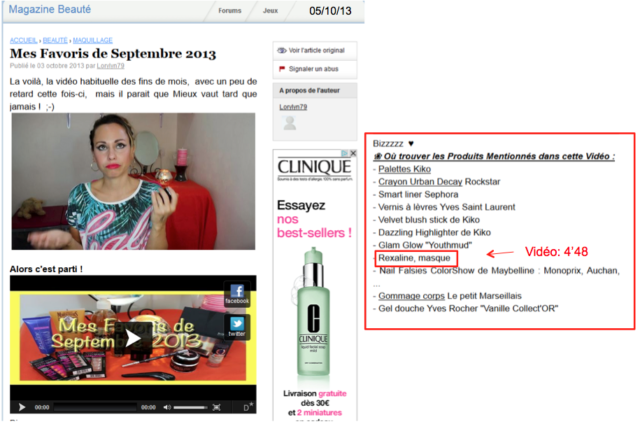Image resolution: width=640 pixels, height=424 pixels.
Task: Click Rexaline, masque text
Action: pos(414,258)
